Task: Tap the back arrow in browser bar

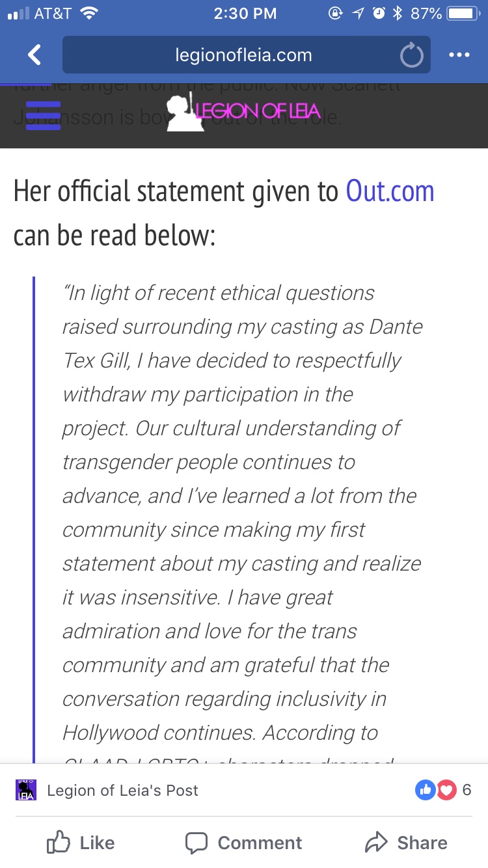Action: (34, 55)
